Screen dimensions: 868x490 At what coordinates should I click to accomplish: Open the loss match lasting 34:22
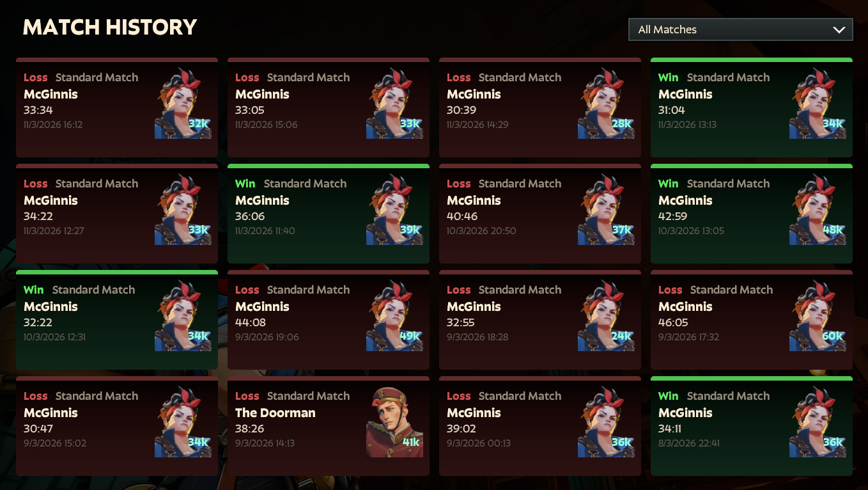click(x=117, y=214)
